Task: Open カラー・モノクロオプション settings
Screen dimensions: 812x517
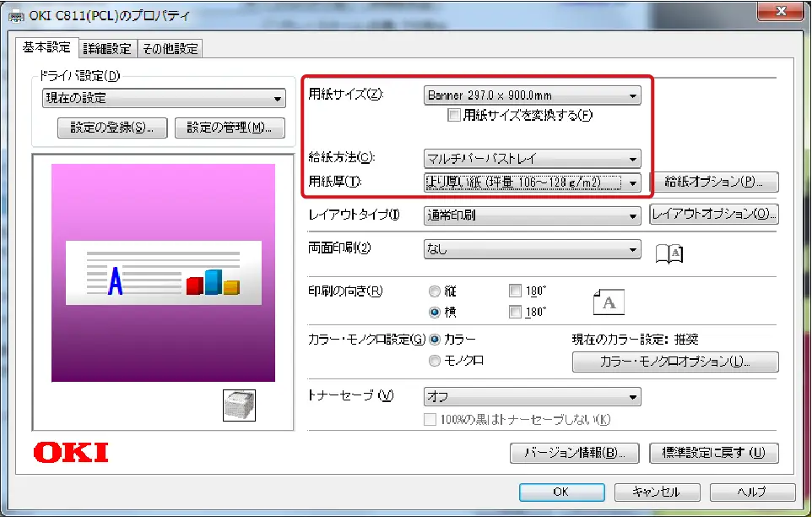Action: point(675,362)
